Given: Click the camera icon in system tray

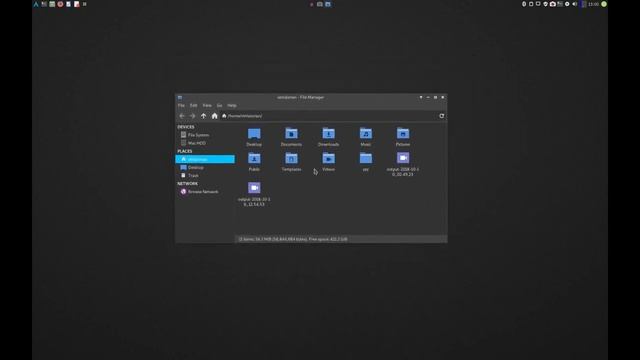Looking at the screenshot, I should tap(553, 4).
